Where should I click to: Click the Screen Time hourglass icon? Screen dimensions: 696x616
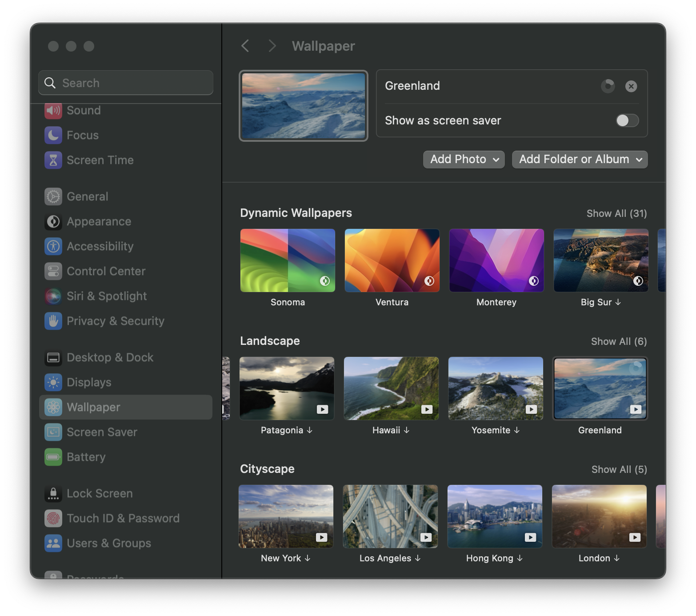tap(53, 160)
